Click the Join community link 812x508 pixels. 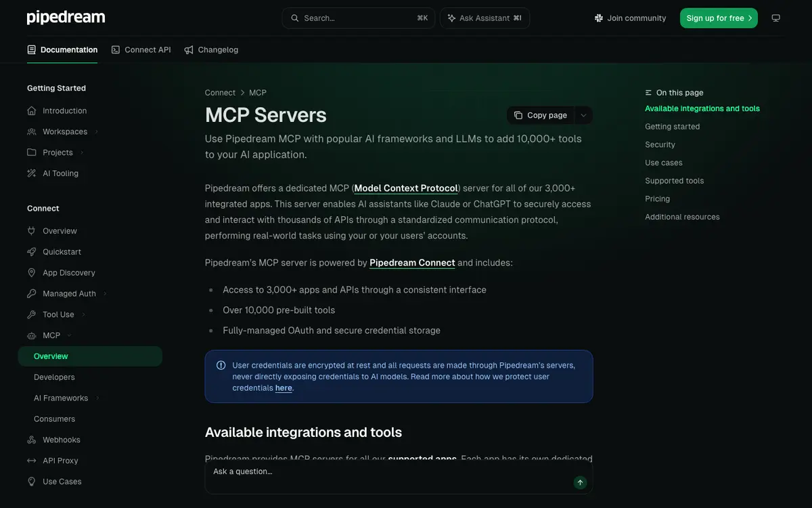[x=630, y=18]
